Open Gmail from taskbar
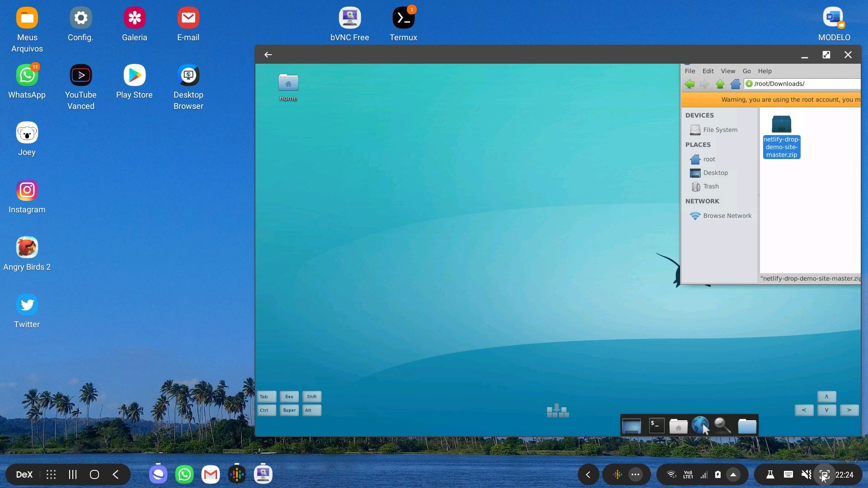Image resolution: width=868 pixels, height=488 pixels. click(211, 474)
